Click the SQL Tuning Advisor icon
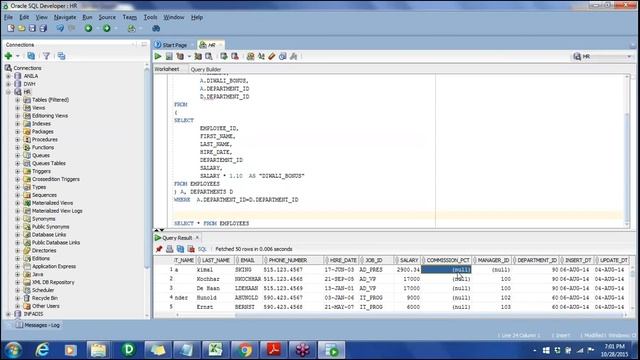640x360 pixels. pyautogui.click(x=209, y=56)
